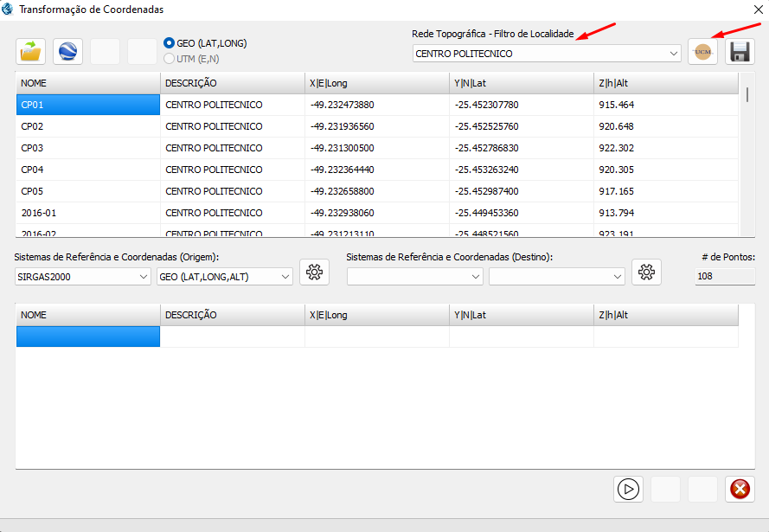Open file with the folder icon

tap(30, 52)
